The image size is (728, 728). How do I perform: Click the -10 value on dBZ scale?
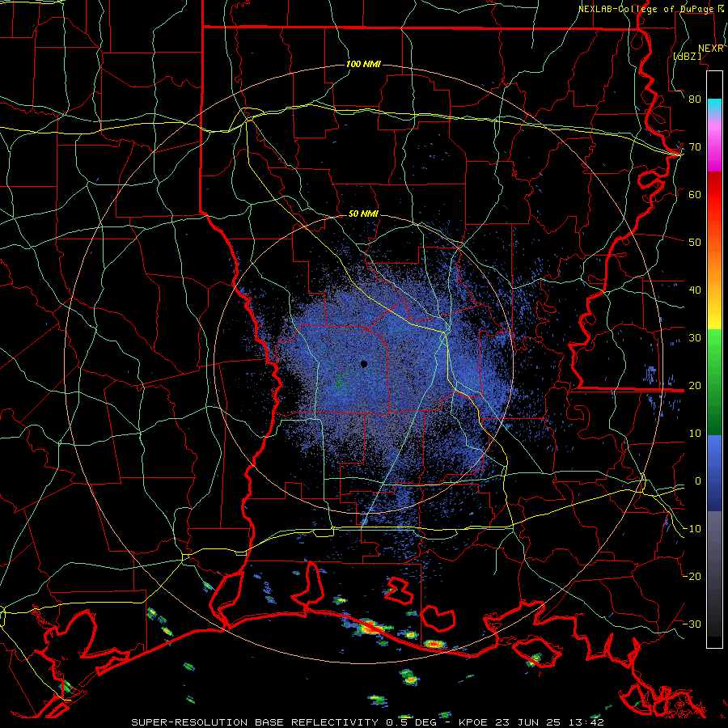[x=692, y=529]
